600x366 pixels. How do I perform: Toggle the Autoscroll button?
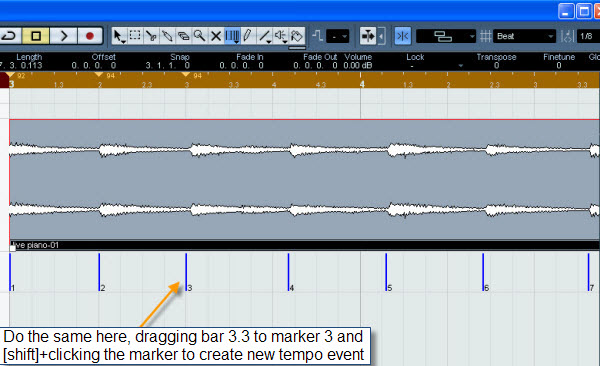tap(368, 36)
